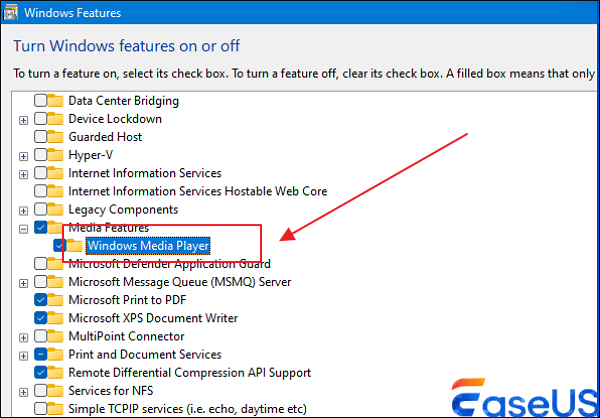This screenshot has height=418, width=600.
Task: Tick the Microsoft Defender Application Guard checkbox
Action: pos(40,263)
